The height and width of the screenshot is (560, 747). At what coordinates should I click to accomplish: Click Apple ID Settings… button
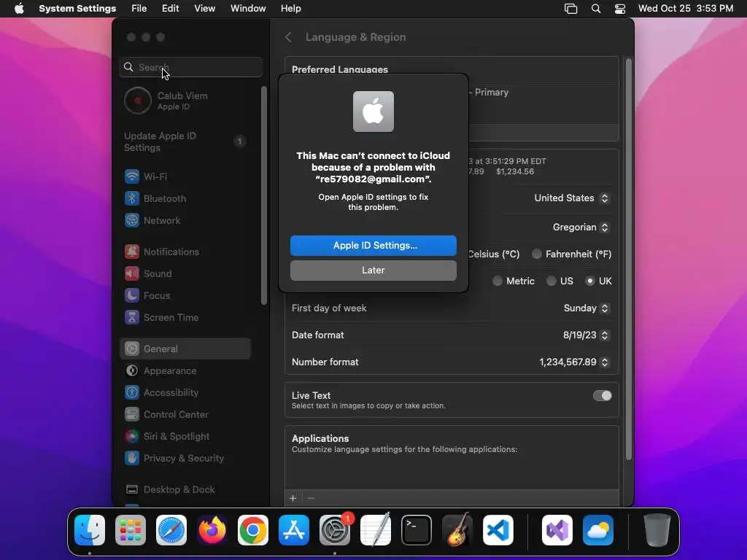373,246
